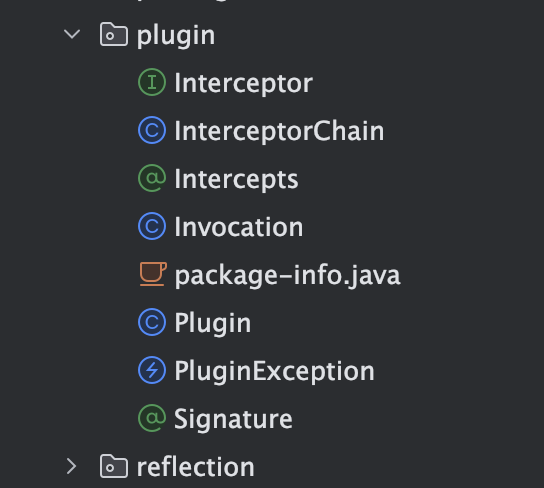Select InterceptorChain in the tree
Viewport: 544px width, 488px height.
[279, 131]
